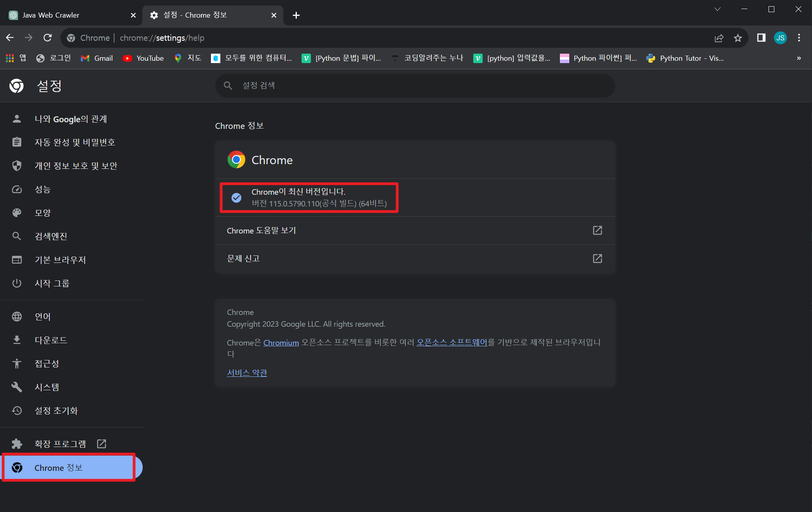Click the 성능 settings icon
This screenshot has width=812, height=512.
(16, 189)
